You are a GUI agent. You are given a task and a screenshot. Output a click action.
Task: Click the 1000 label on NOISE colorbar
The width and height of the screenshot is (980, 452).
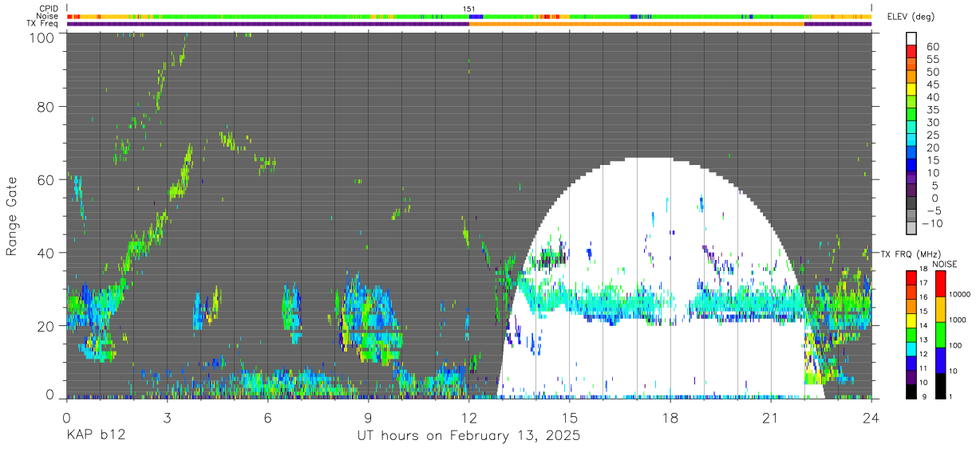958,320
